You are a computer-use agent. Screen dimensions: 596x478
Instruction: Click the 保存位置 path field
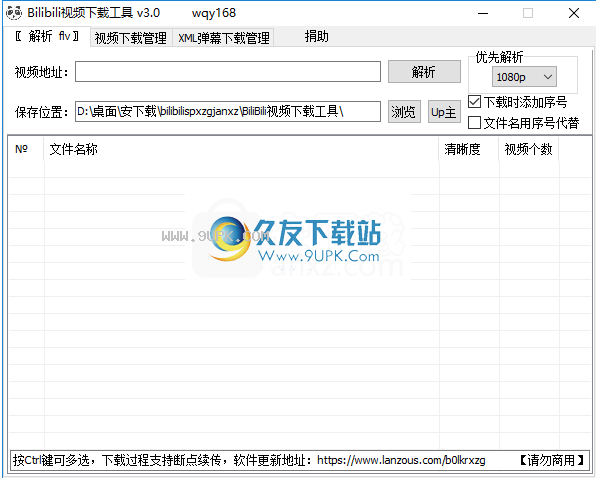pyautogui.click(x=228, y=111)
